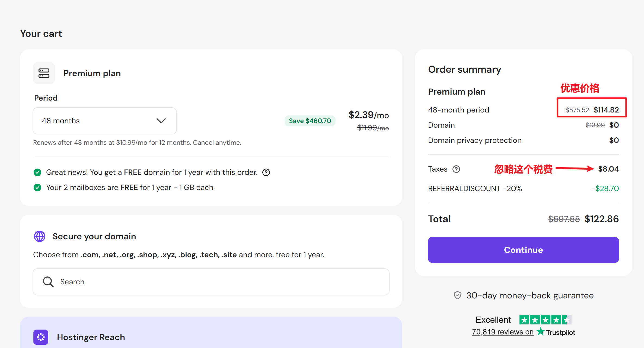Click the globe icon beside Secure your domain
The width and height of the screenshot is (644, 348).
click(40, 236)
